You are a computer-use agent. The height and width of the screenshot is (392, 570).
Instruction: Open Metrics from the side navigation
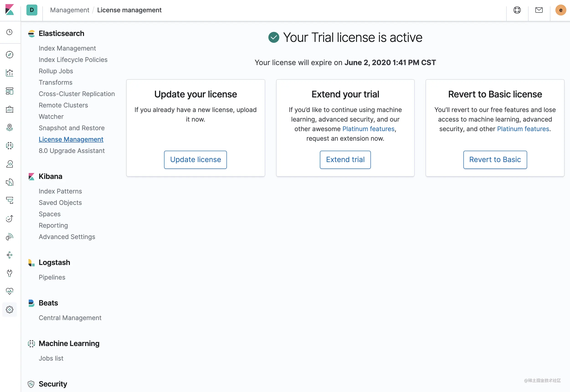click(x=10, y=164)
